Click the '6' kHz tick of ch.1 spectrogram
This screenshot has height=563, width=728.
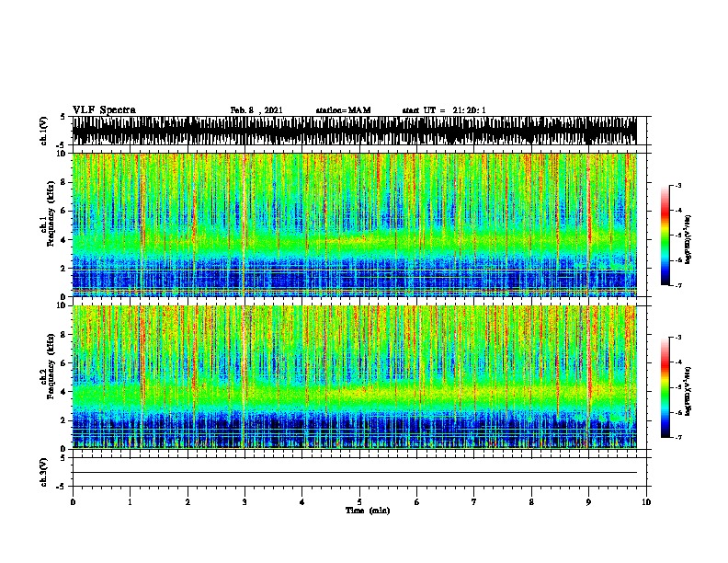tap(64, 211)
